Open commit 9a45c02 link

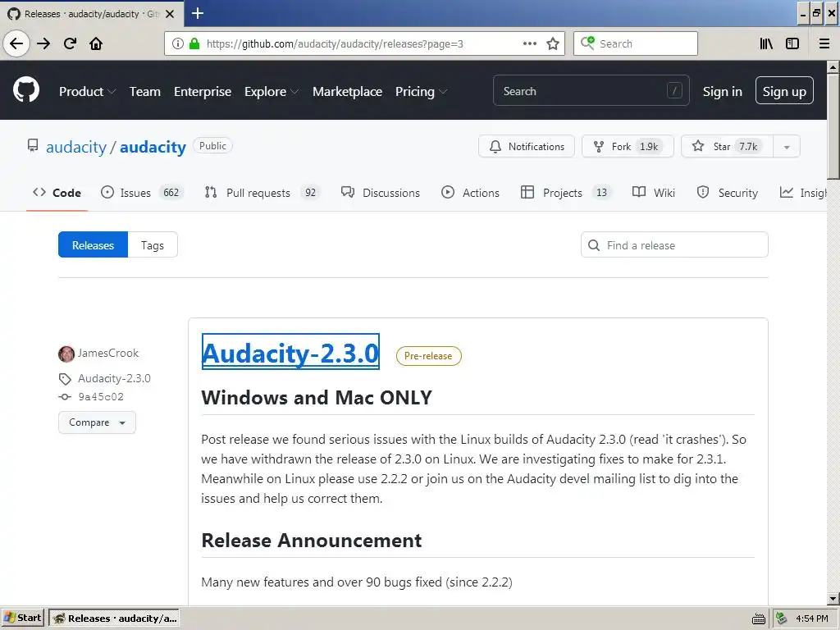coord(101,397)
